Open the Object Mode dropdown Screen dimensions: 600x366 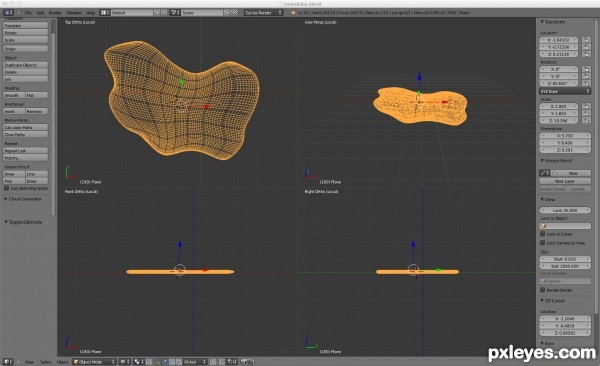[94, 361]
